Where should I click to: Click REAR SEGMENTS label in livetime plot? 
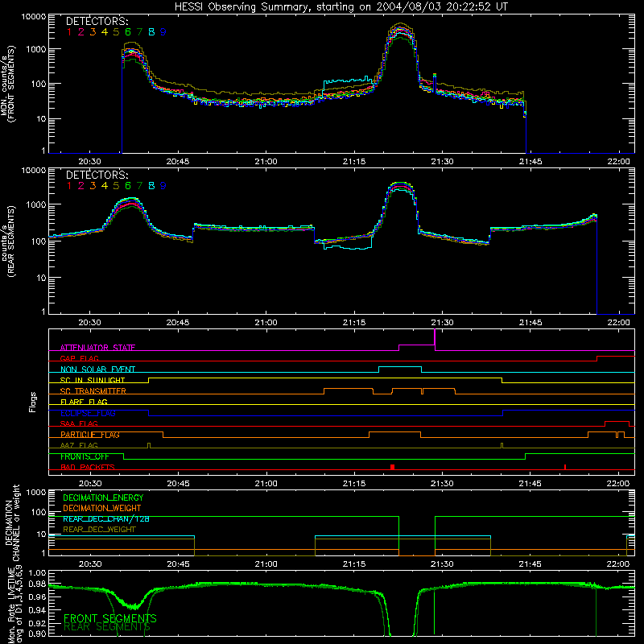coord(107,627)
